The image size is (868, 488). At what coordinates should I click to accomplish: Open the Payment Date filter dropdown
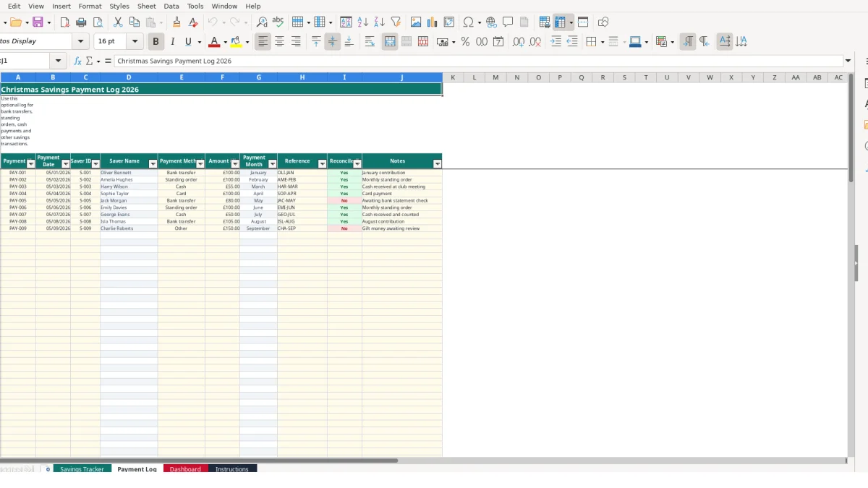click(66, 164)
